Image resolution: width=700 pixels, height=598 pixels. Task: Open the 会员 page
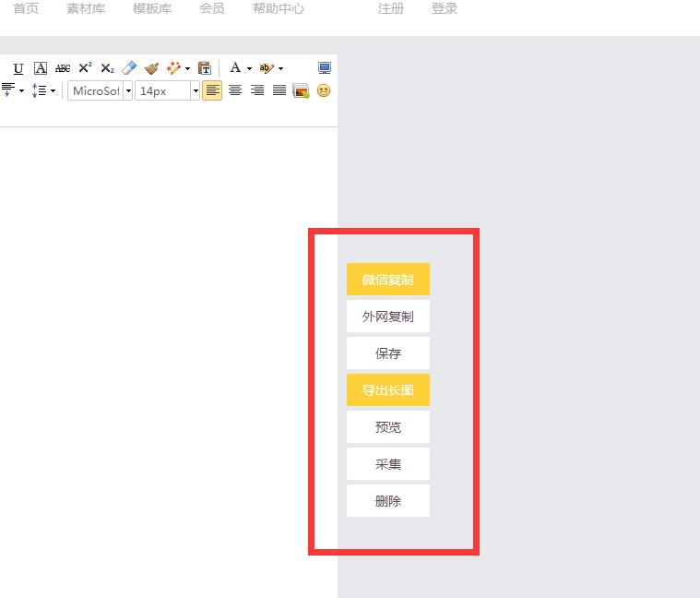[212, 8]
